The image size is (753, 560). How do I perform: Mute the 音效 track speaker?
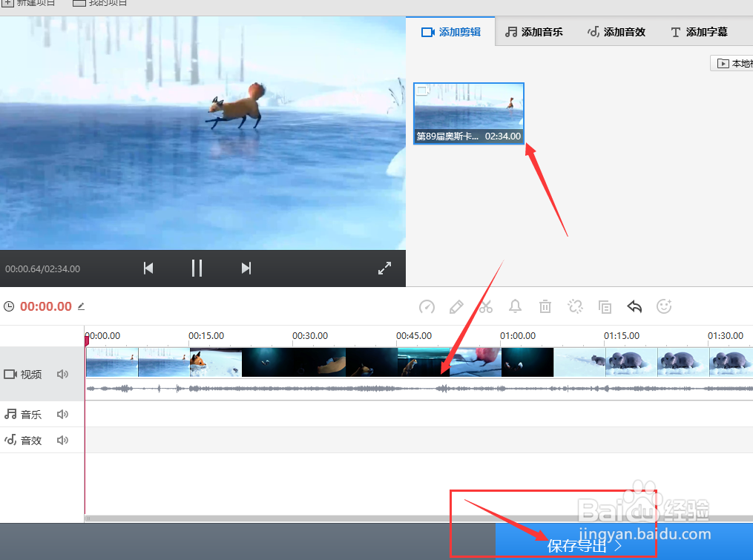62,440
